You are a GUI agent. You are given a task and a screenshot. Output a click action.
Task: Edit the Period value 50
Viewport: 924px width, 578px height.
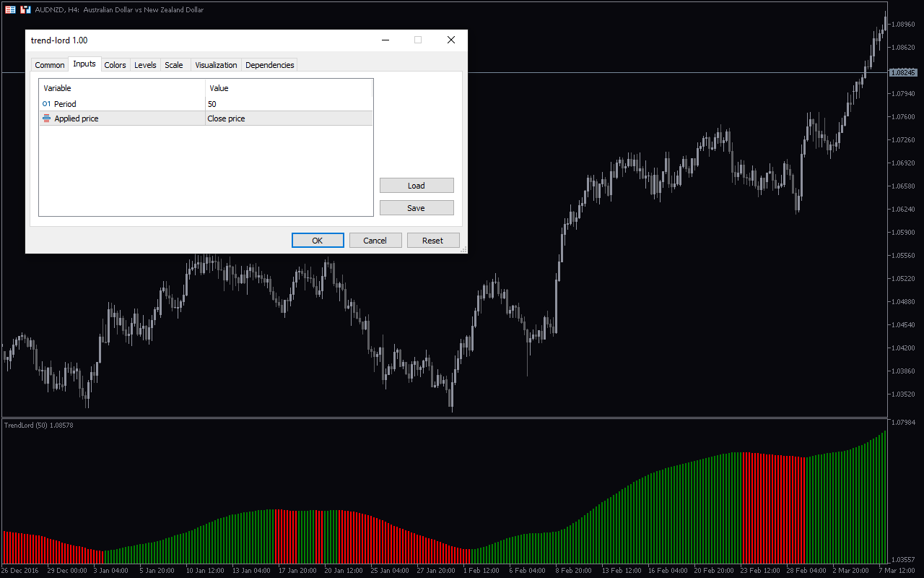click(x=289, y=104)
